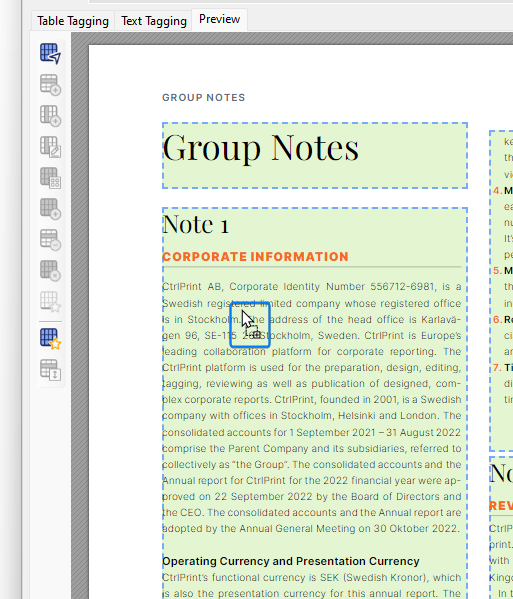Select the Preview tab
Screen dimensions: 513x599
pos(219,19)
